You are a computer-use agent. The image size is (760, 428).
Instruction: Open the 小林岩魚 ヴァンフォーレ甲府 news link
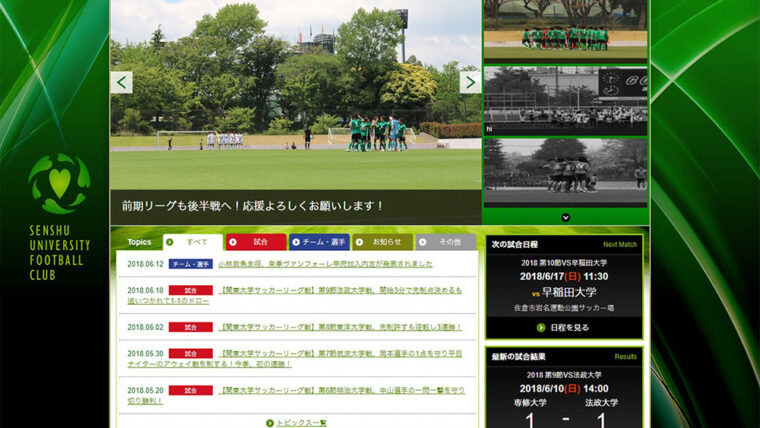(325, 264)
